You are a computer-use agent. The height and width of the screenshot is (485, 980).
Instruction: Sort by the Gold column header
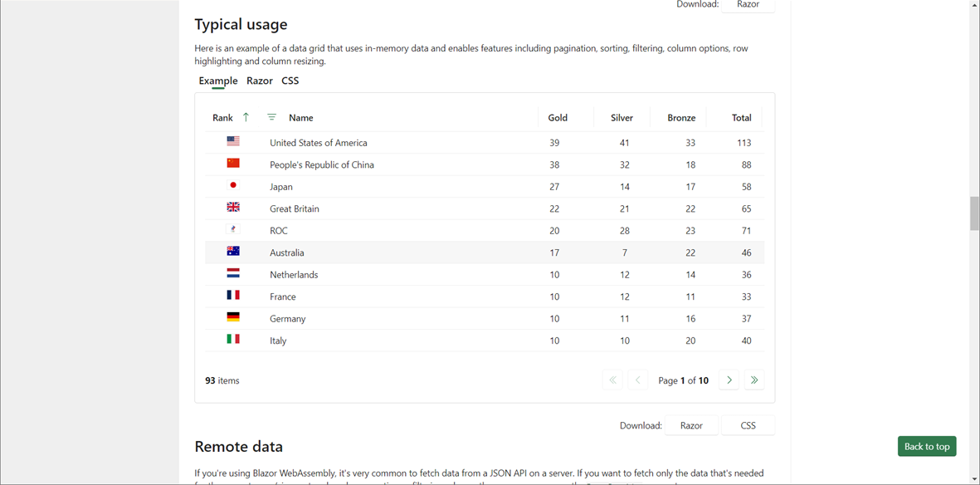(558, 118)
